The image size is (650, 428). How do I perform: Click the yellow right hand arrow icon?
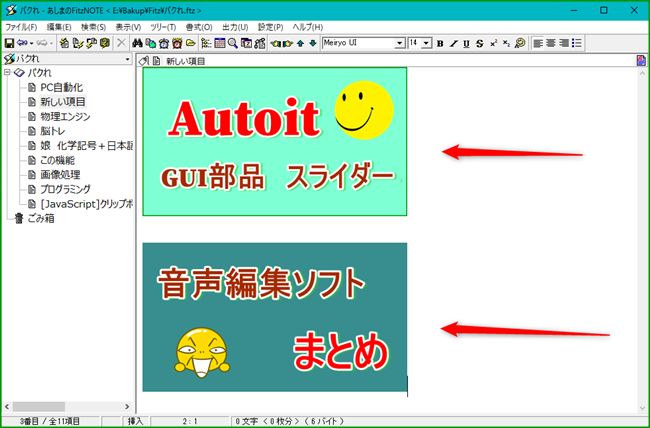(x=288, y=43)
